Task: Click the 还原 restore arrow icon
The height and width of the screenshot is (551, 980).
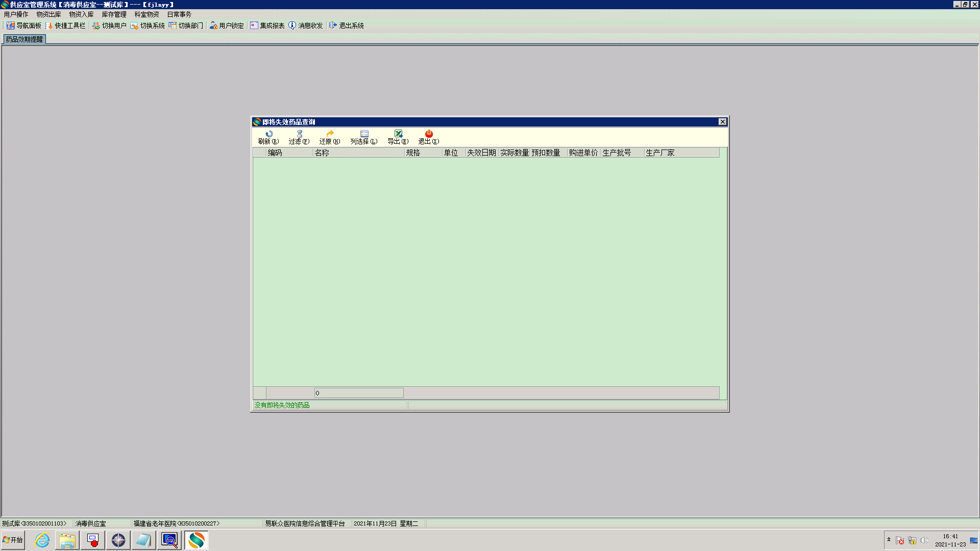Action: pyautogui.click(x=330, y=134)
